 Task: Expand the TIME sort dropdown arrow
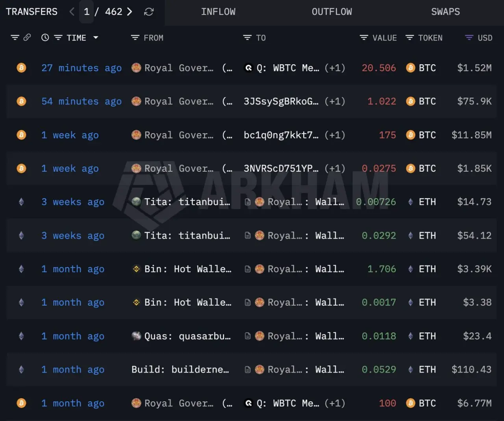click(96, 37)
